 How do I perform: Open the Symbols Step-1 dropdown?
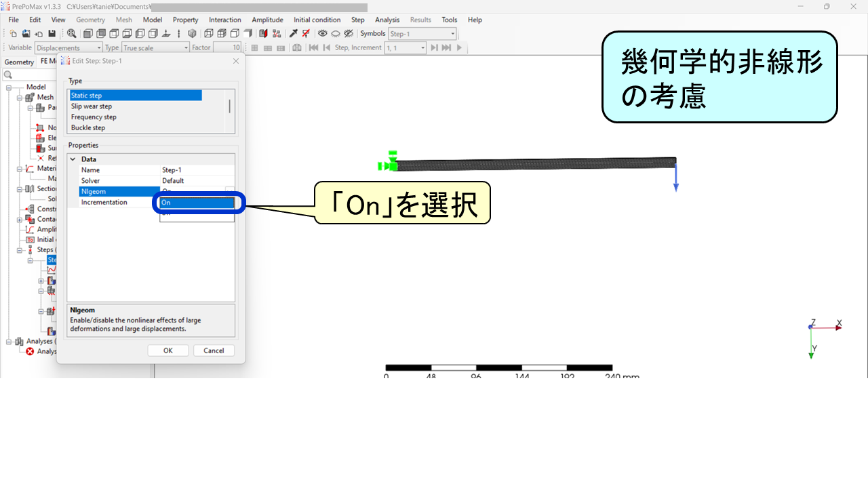422,34
